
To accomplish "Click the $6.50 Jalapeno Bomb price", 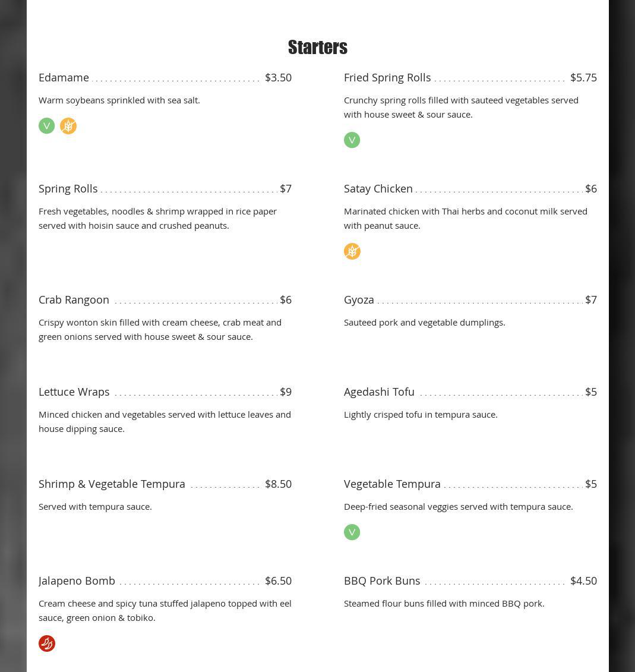I will [278, 581].
